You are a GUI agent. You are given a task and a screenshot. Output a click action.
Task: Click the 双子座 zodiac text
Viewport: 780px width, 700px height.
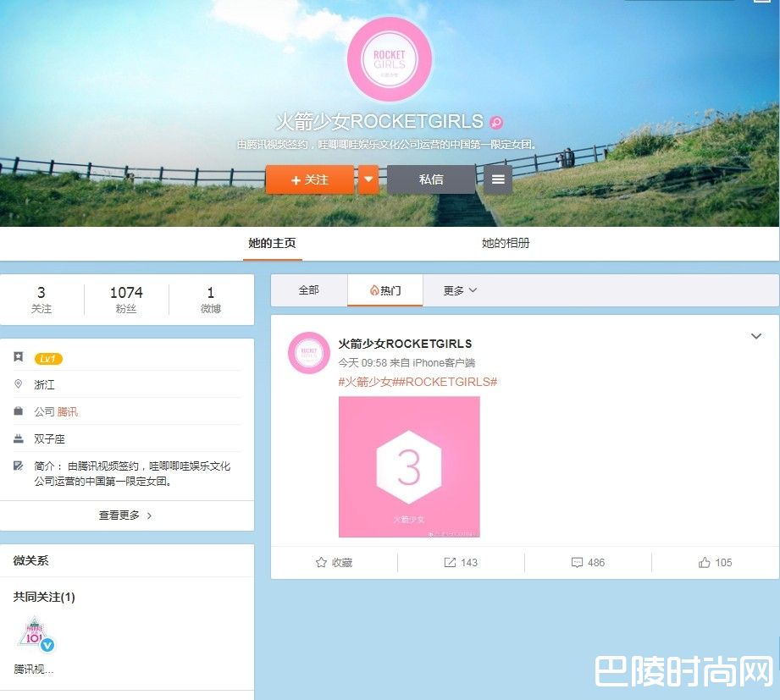(49, 439)
